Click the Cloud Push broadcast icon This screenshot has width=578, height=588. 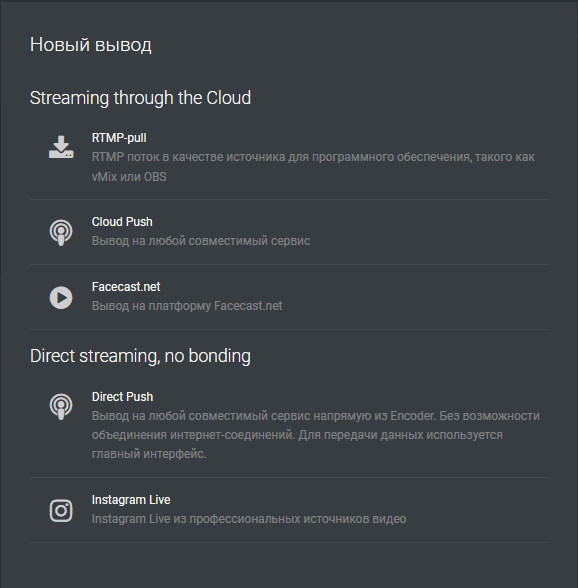[x=61, y=233]
